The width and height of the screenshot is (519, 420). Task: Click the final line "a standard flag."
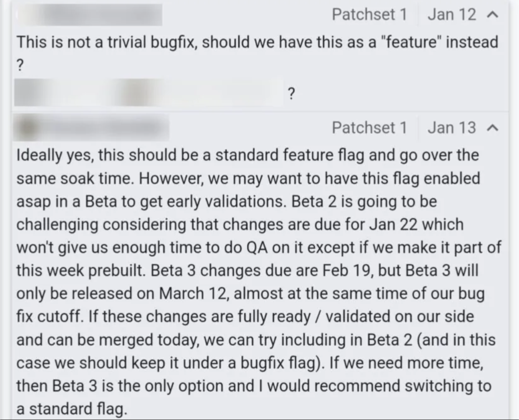(72, 409)
